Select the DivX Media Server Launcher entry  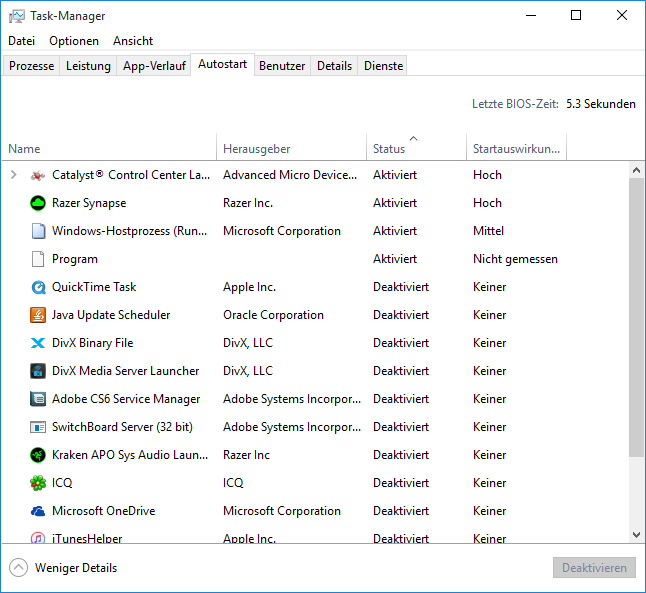pyautogui.click(x=126, y=371)
